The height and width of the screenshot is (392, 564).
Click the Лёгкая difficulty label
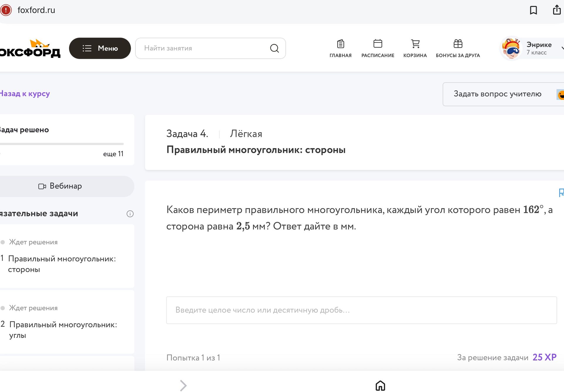point(246,134)
